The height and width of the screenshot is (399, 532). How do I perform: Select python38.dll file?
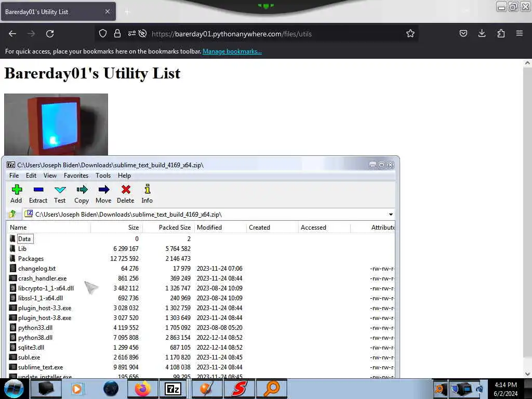click(201, 337)
